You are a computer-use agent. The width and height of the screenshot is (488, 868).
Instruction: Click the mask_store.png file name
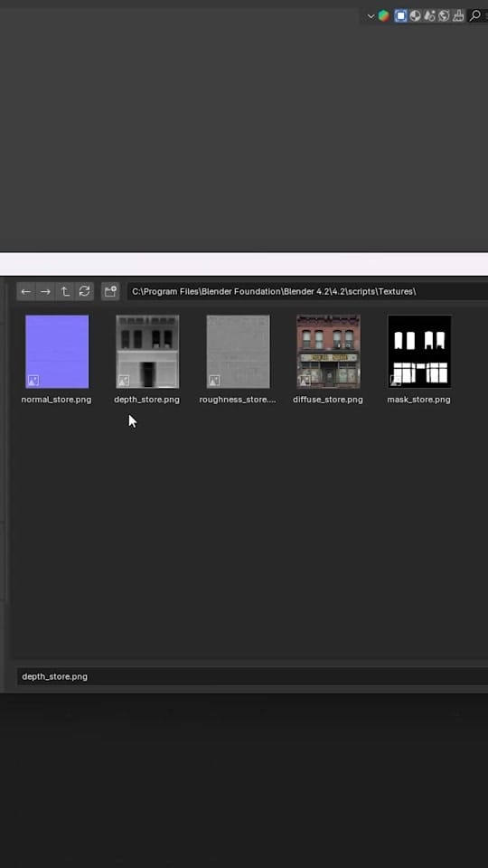(418, 399)
